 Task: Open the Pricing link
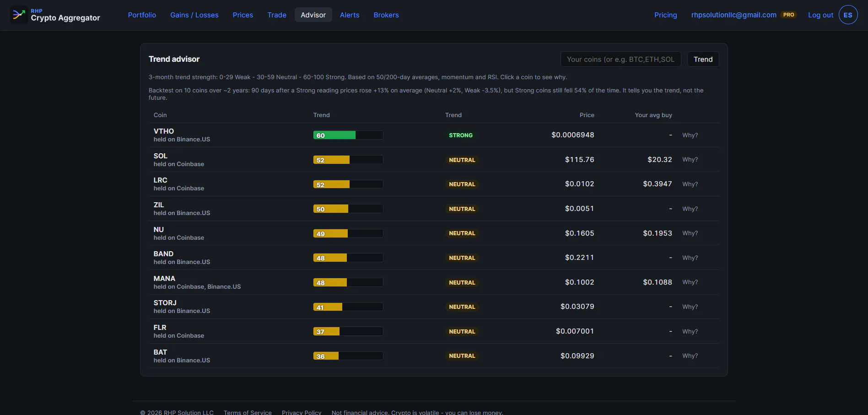(x=666, y=15)
